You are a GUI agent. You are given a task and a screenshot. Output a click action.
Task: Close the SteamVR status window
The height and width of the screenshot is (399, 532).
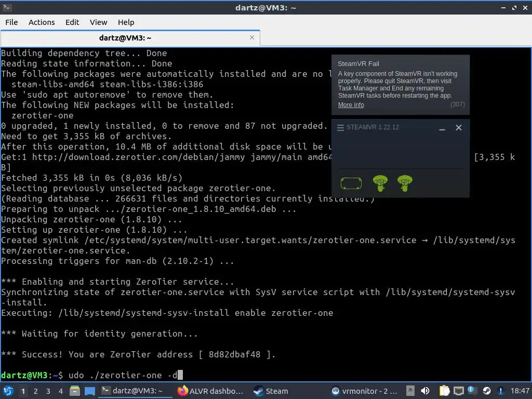coord(459,128)
